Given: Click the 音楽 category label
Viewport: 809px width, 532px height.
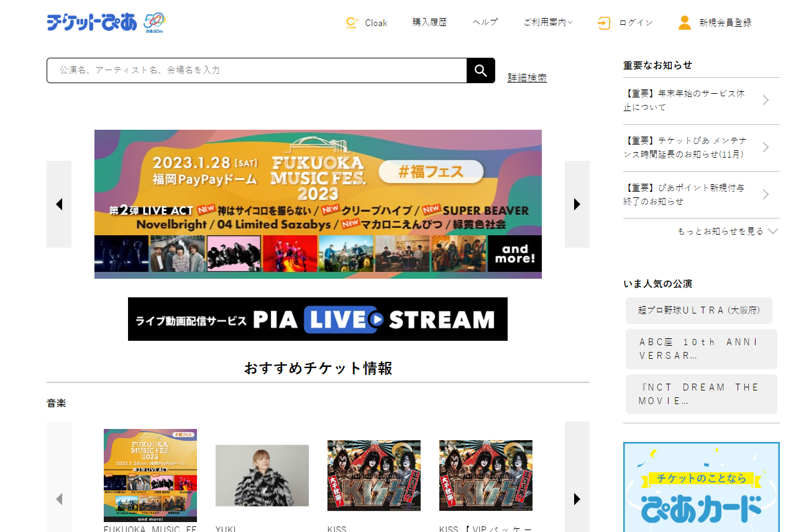Looking at the screenshot, I should click(x=57, y=403).
